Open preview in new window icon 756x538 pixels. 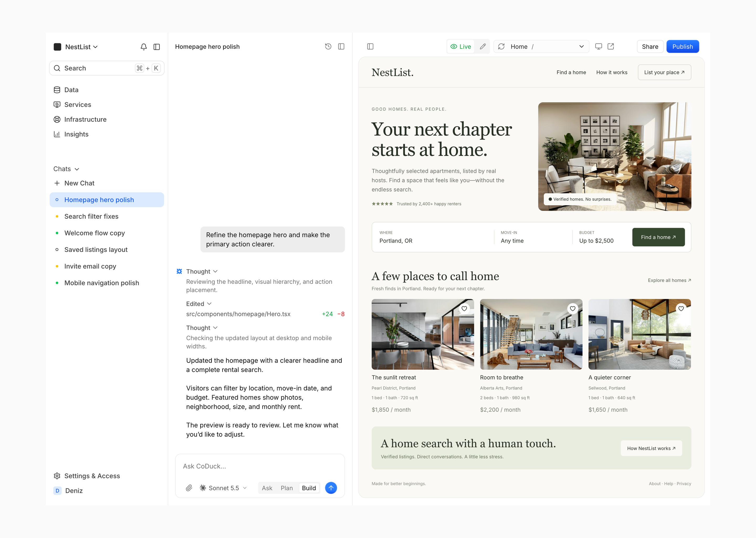click(x=611, y=46)
